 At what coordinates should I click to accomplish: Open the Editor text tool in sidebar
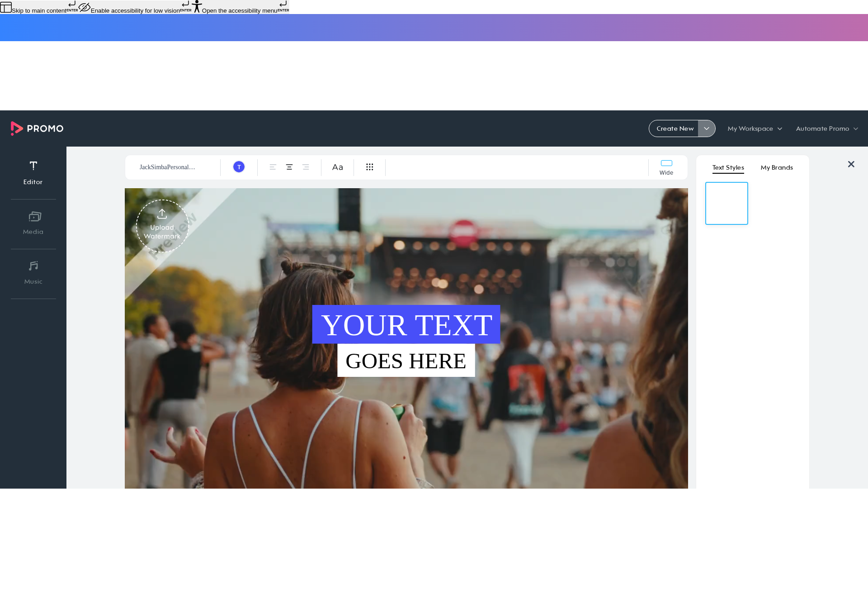(33, 173)
